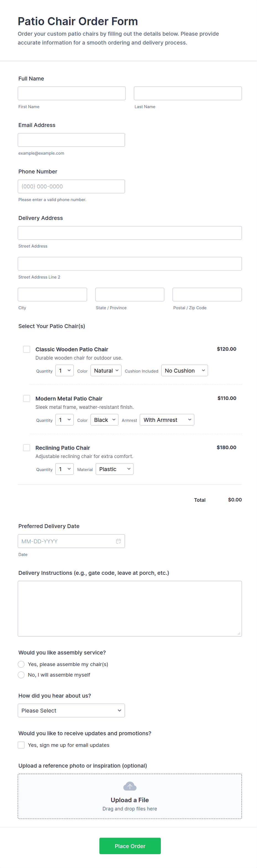Click into the Delivery Instructions text area
The image size is (257, 868).
coord(130,609)
